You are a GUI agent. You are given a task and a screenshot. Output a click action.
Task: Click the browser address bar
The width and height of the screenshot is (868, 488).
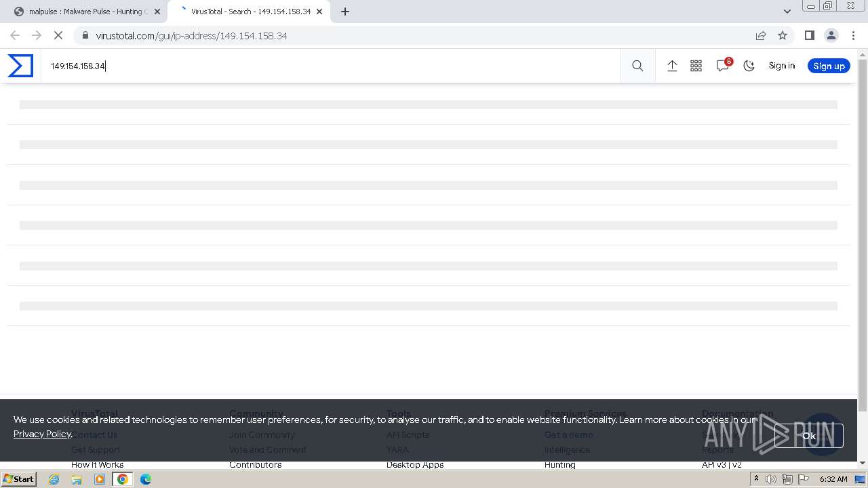[420, 35]
